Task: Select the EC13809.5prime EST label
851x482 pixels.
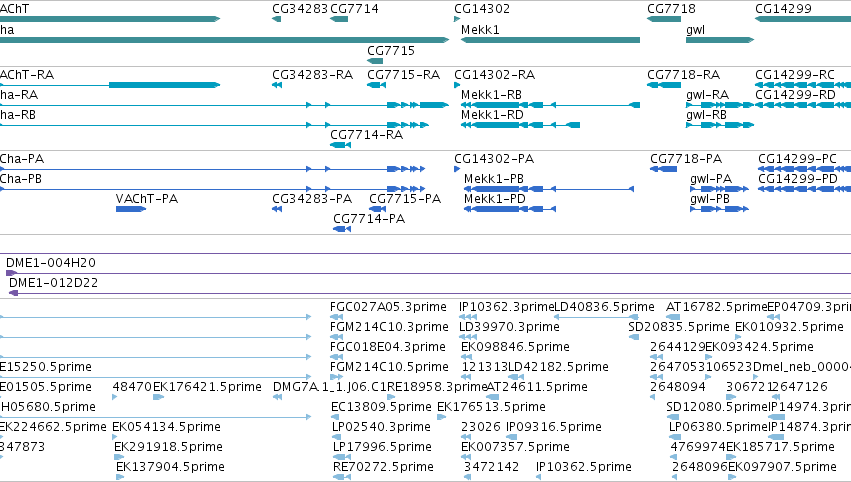Action: pos(381,407)
